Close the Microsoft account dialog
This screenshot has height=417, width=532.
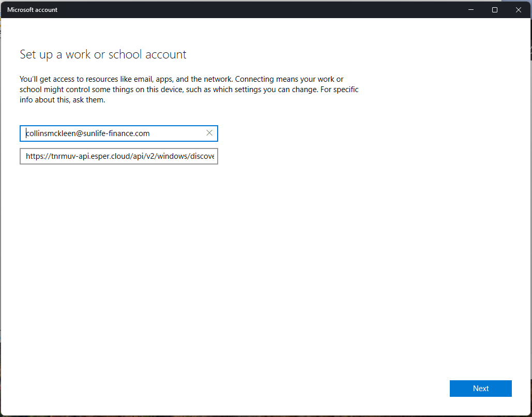(x=519, y=10)
